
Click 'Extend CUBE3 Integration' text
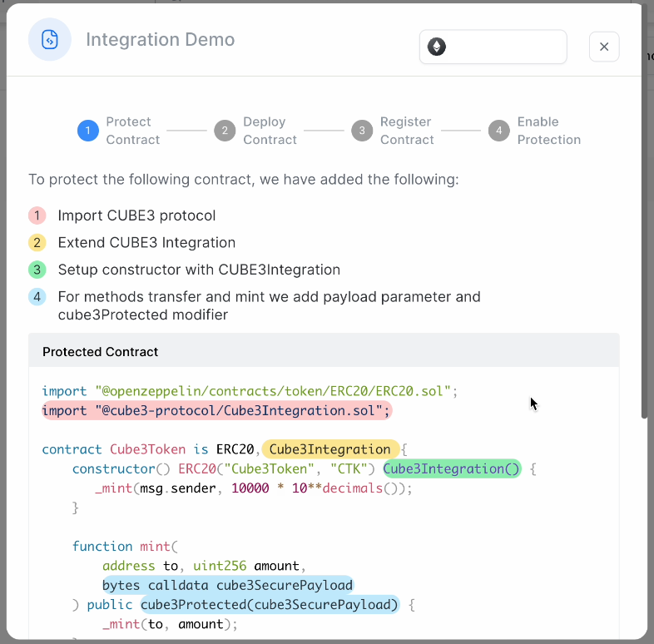coord(146,243)
